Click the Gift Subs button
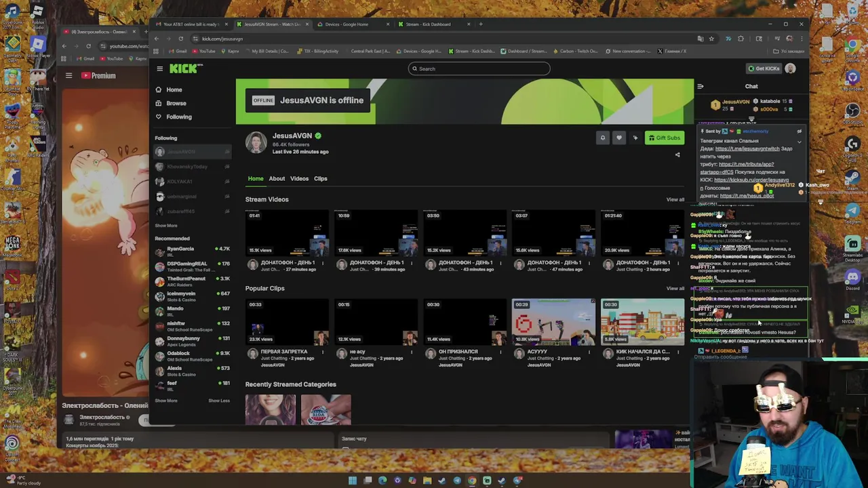This screenshot has height=488, width=868. tap(664, 138)
